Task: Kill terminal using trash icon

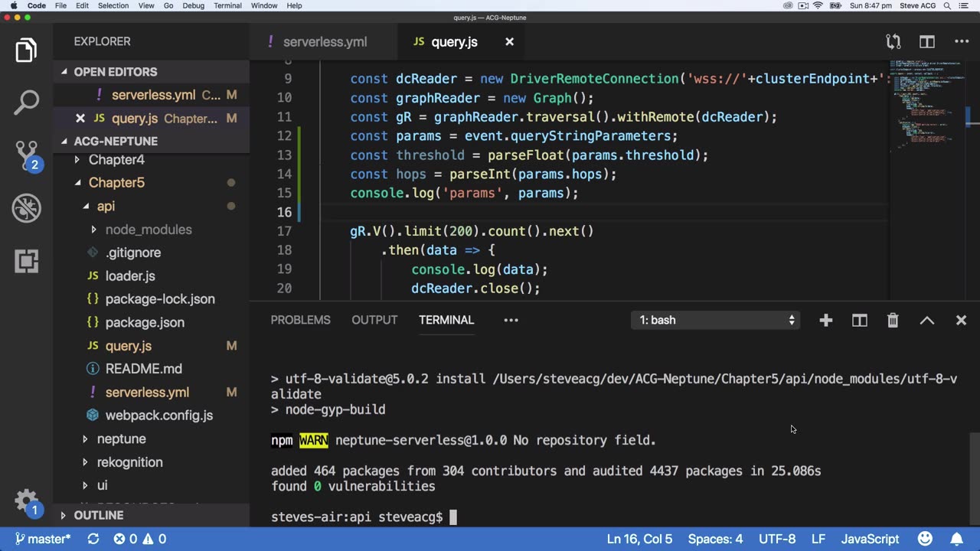Action: [x=893, y=321]
